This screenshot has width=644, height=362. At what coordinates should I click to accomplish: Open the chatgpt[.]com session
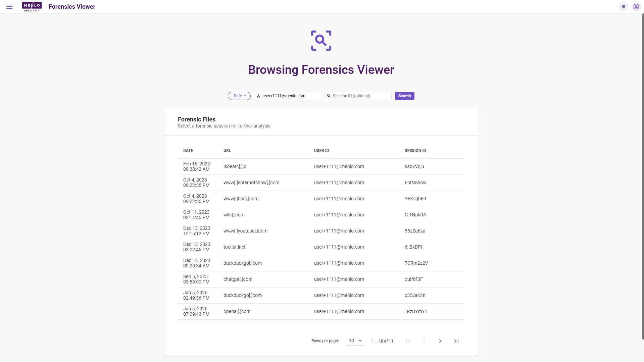321,279
